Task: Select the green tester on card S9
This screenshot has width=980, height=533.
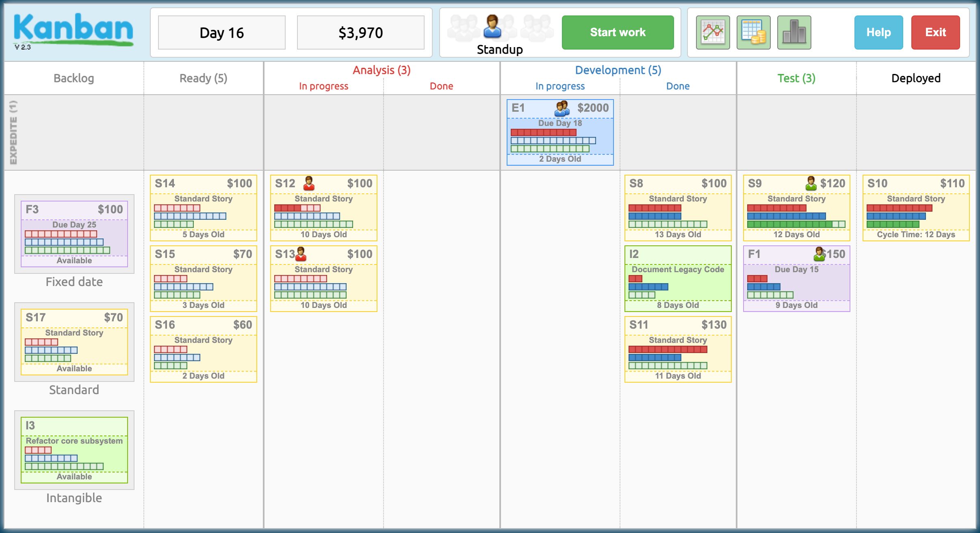Action: 811,183
